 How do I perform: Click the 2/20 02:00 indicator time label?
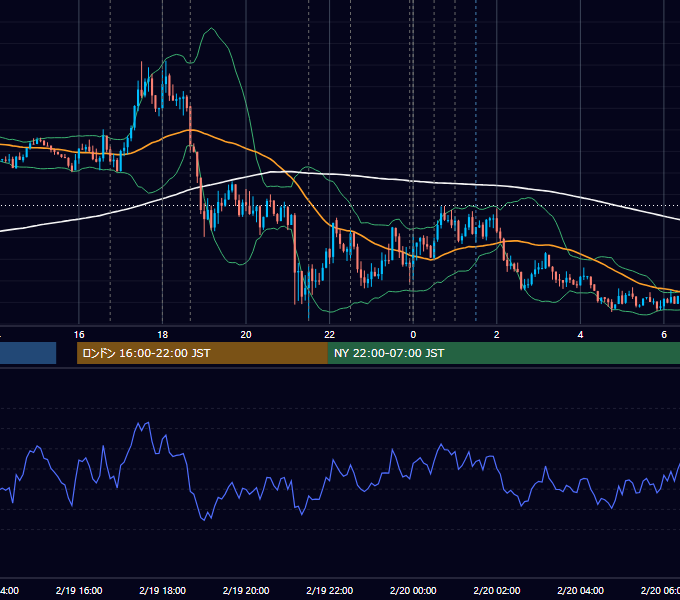click(497, 590)
